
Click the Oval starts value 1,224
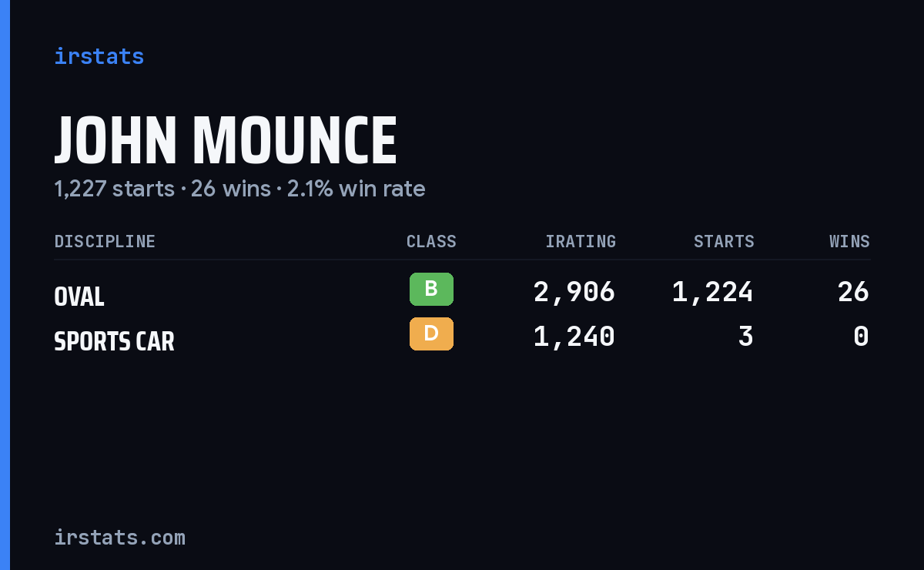click(x=712, y=292)
